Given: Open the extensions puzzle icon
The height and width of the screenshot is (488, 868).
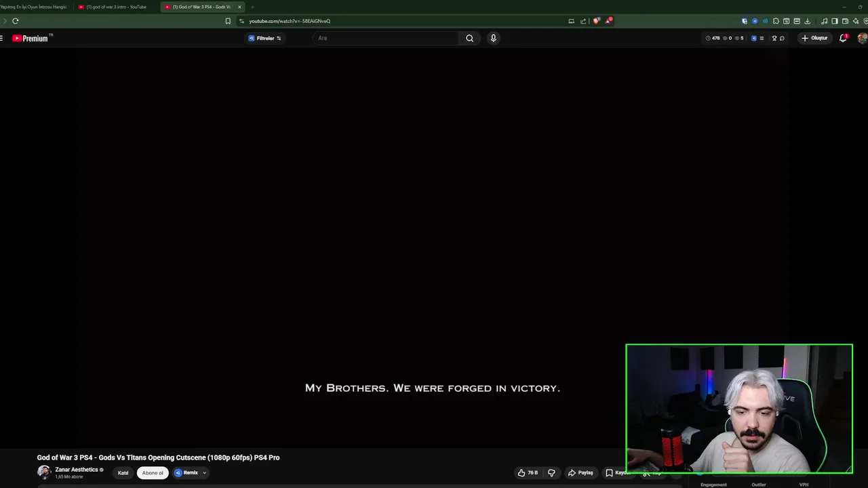Looking at the screenshot, I should [x=776, y=21].
